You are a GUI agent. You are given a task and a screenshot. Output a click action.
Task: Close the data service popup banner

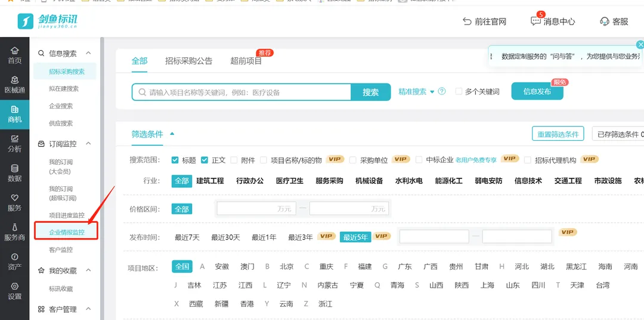pos(640,45)
